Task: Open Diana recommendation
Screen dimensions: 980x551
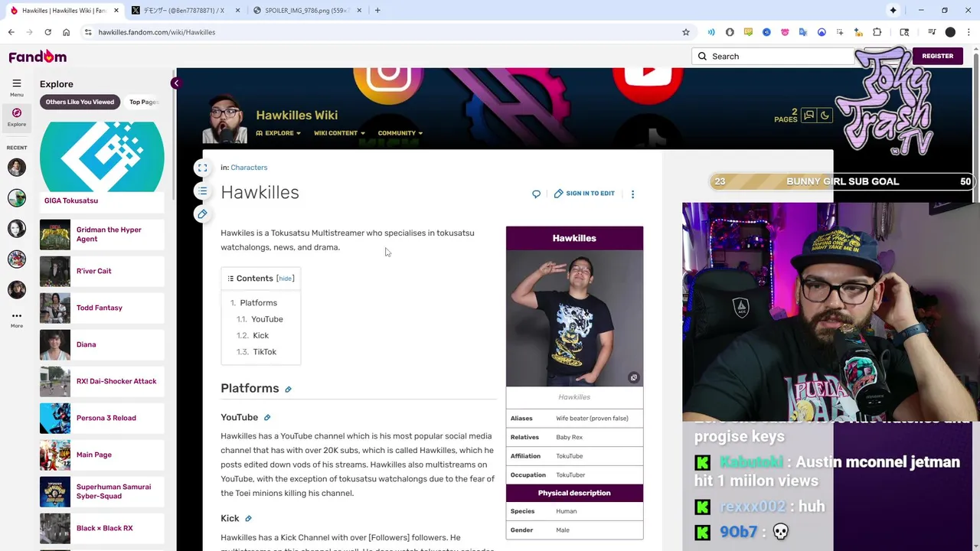Action: (102, 344)
